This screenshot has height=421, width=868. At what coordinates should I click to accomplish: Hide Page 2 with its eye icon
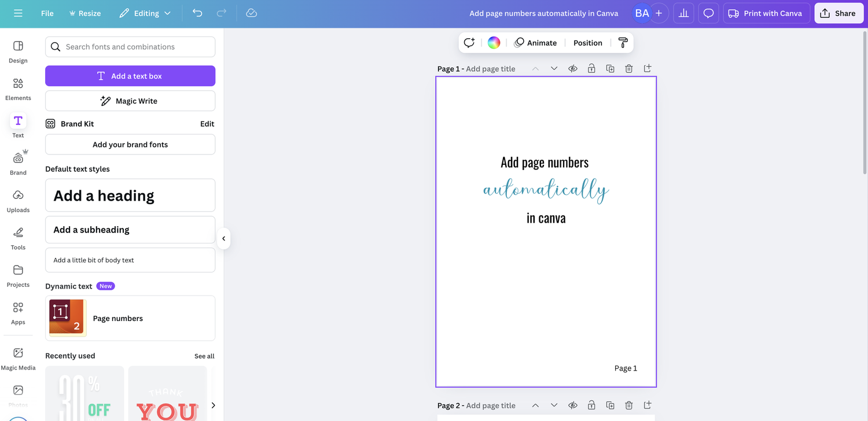pos(572,405)
